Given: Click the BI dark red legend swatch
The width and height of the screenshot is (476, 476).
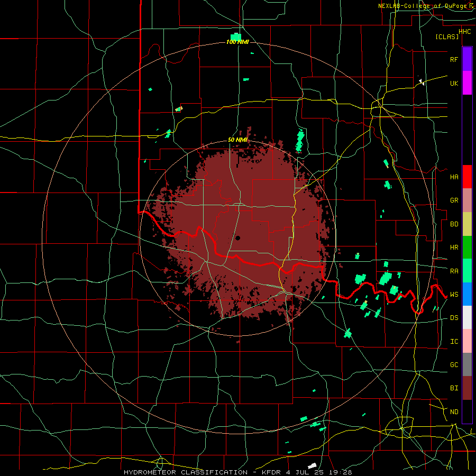Looking at the screenshot, I should [x=467, y=388].
